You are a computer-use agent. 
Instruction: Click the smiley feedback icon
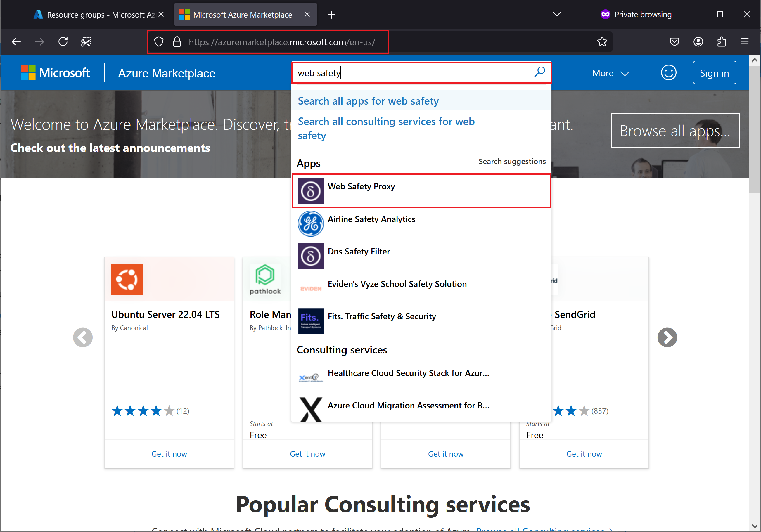coord(669,72)
